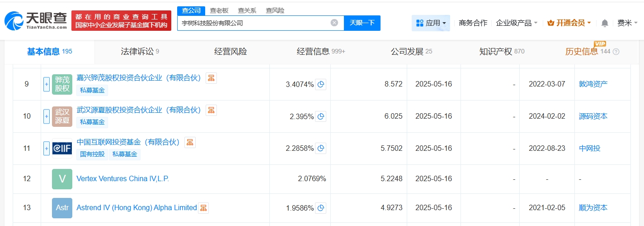Viewport: 644px width, 226px height.
Task: Open equity structure icon beside 武汉源夏
Action: [211, 110]
